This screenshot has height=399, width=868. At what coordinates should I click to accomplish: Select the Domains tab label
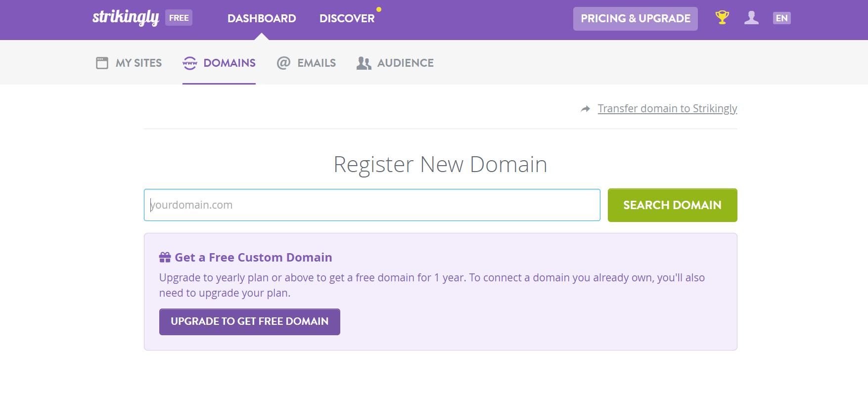click(229, 63)
